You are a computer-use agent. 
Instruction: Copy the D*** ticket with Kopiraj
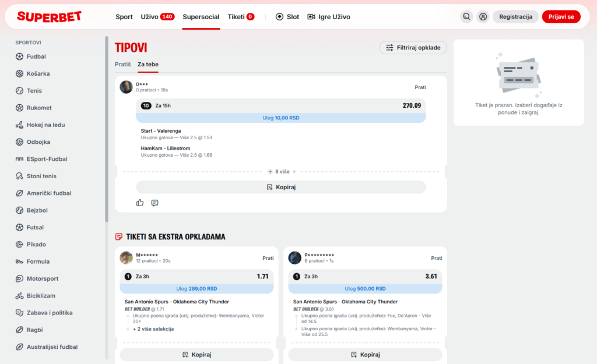(281, 187)
